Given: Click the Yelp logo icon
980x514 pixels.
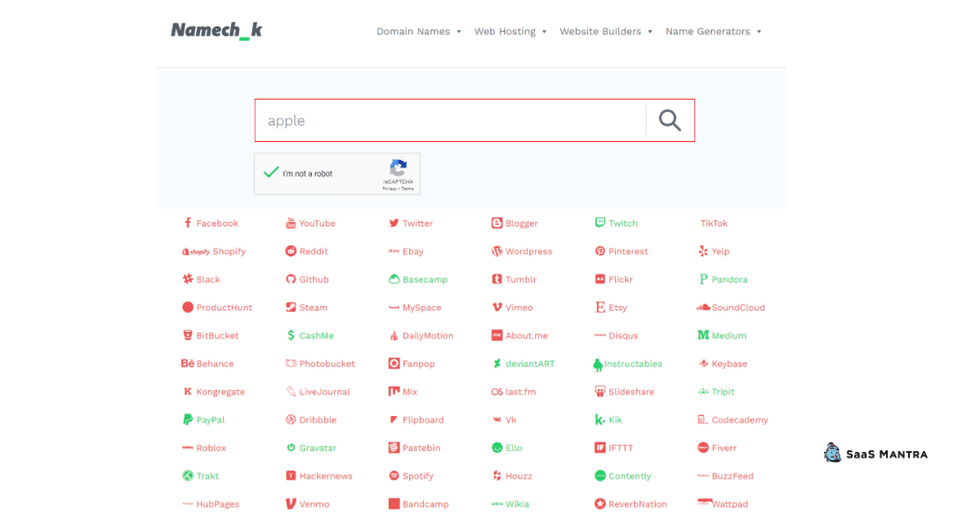Looking at the screenshot, I should coord(703,251).
